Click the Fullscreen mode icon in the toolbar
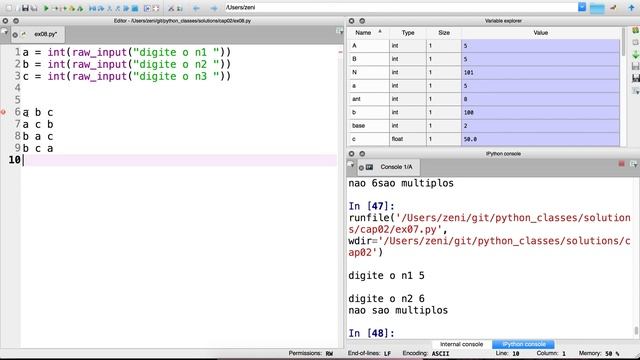Image resolution: width=640 pixels, height=360 pixels. (x=156, y=8)
